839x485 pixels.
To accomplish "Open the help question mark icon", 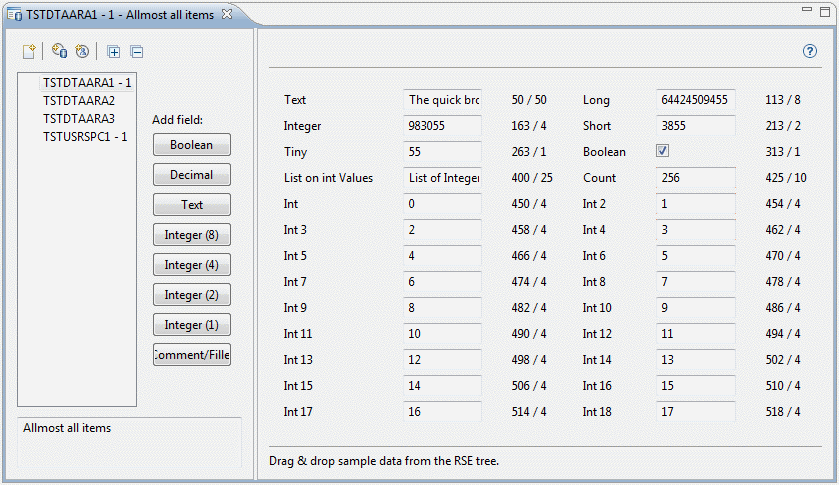I will click(x=810, y=51).
